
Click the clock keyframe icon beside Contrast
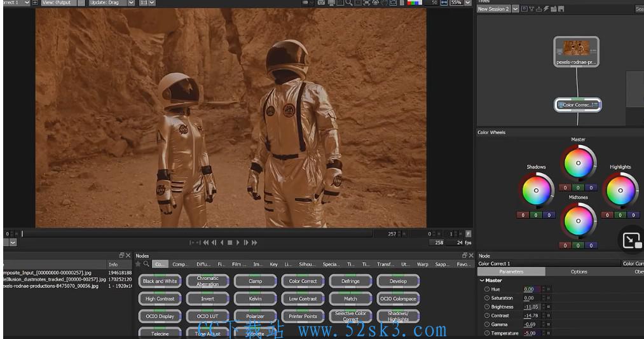[487, 315]
